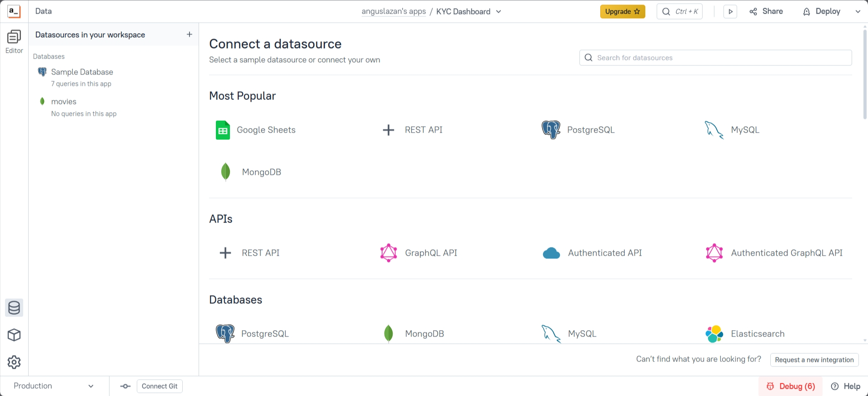This screenshot has width=868, height=396.
Task: Click the Datasources in your workspace header
Action: coord(90,35)
